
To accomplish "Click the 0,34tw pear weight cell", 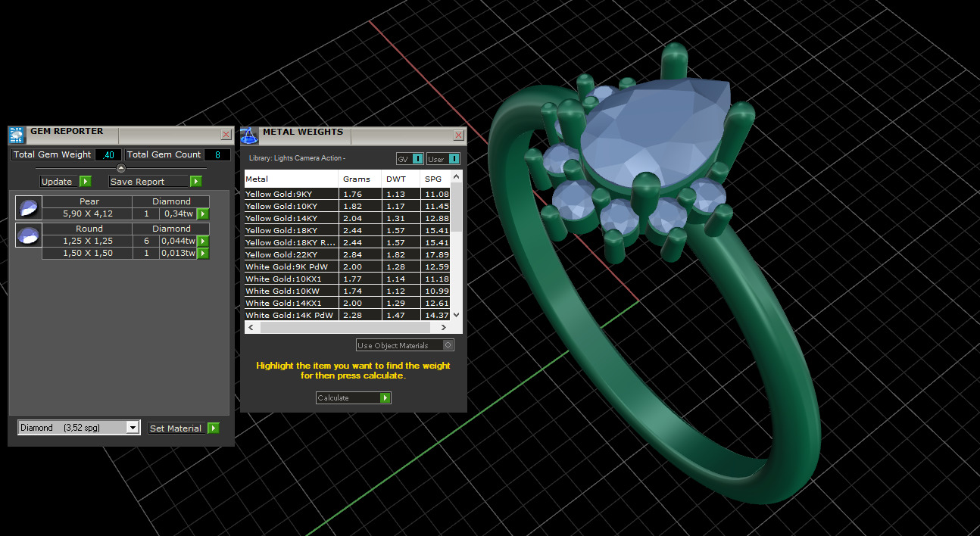I will click(x=178, y=213).
